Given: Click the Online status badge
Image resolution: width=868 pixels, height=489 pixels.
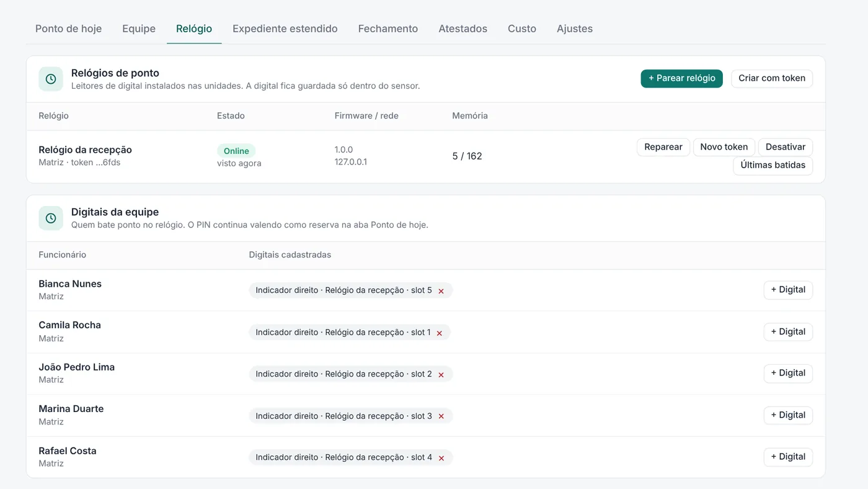Looking at the screenshot, I should pyautogui.click(x=236, y=151).
